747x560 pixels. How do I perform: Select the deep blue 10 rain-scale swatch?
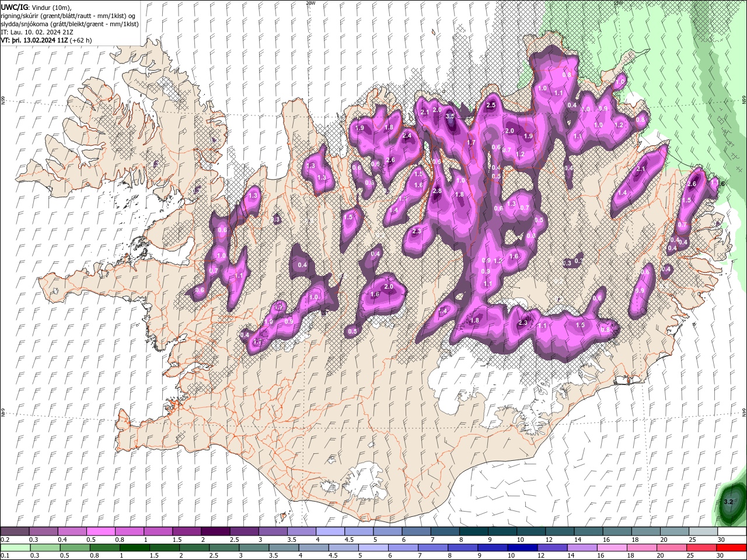click(x=522, y=548)
